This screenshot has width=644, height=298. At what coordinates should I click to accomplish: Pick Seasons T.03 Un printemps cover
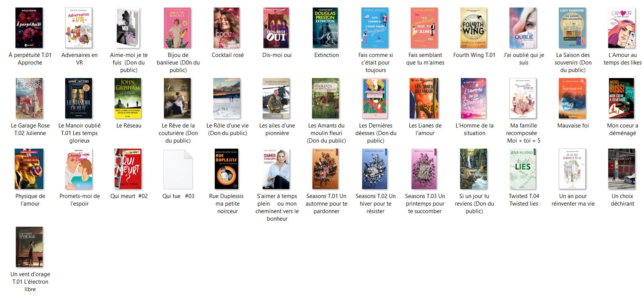click(424, 169)
